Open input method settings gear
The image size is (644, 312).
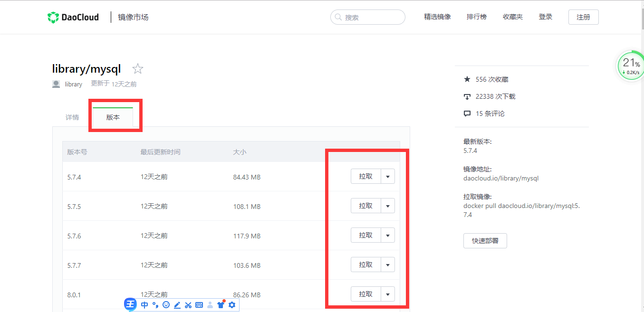point(231,304)
